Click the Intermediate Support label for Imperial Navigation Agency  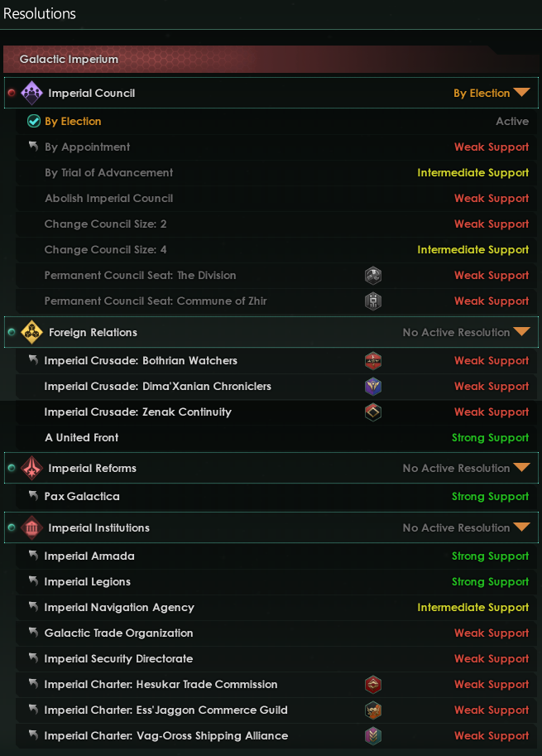472,607
